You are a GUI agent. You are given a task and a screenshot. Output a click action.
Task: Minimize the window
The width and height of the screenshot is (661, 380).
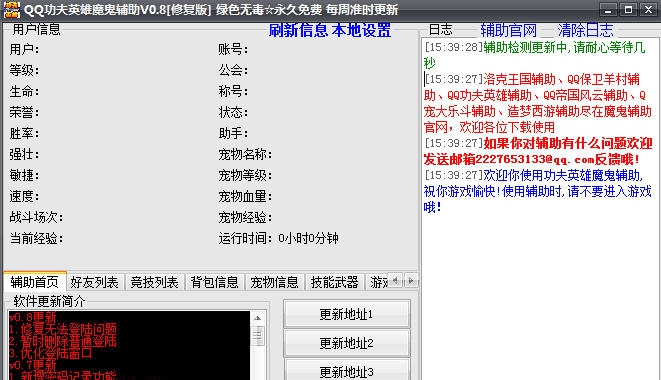coord(608,10)
